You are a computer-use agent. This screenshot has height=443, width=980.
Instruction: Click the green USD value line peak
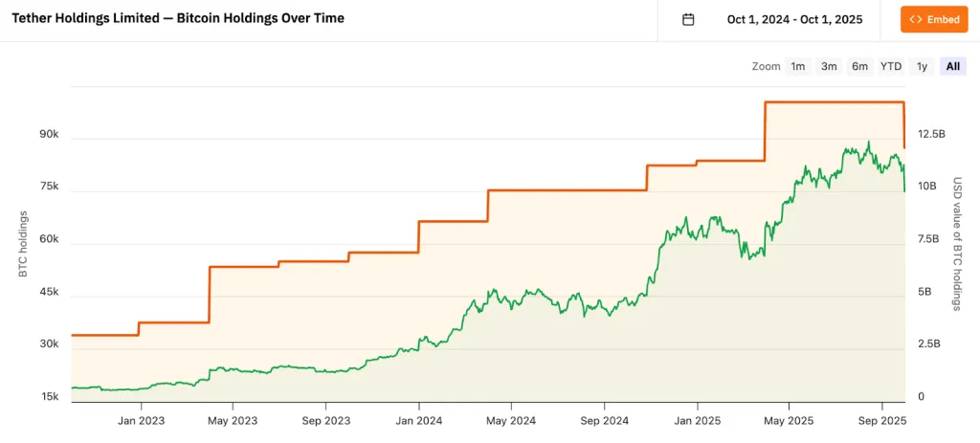[x=868, y=143]
